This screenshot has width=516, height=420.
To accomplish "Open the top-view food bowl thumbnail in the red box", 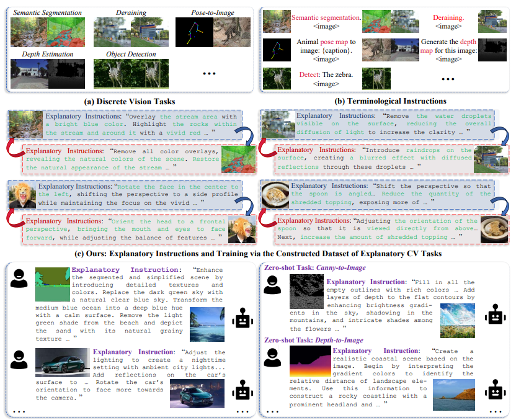I will 494,229.
